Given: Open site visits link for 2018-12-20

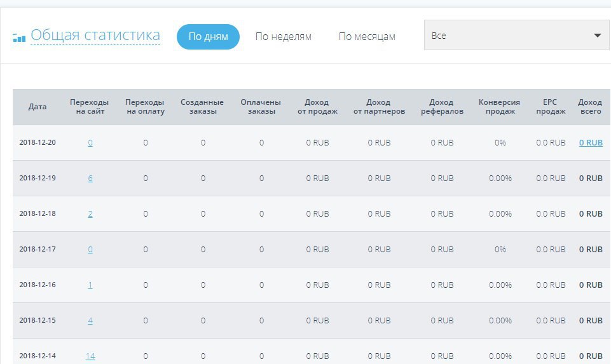Looking at the screenshot, I should point(90,143).
